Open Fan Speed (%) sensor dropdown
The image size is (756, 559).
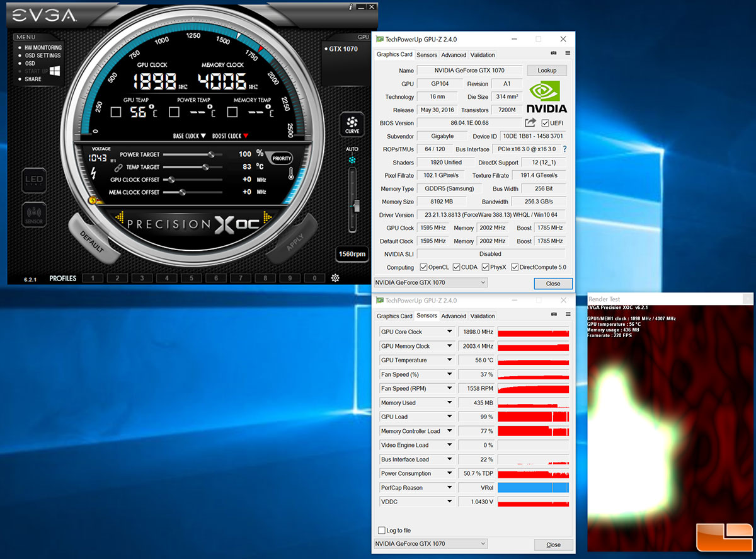coord(450,374)
